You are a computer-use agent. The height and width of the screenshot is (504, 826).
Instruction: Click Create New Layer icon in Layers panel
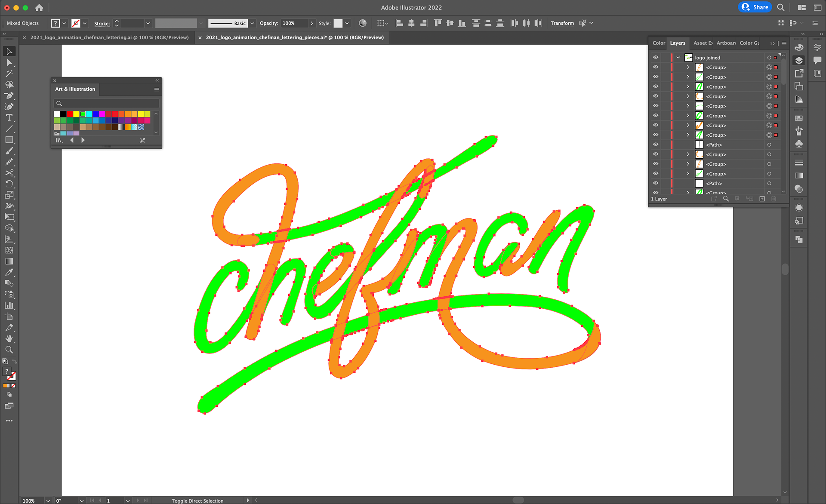tap(762, 199)
